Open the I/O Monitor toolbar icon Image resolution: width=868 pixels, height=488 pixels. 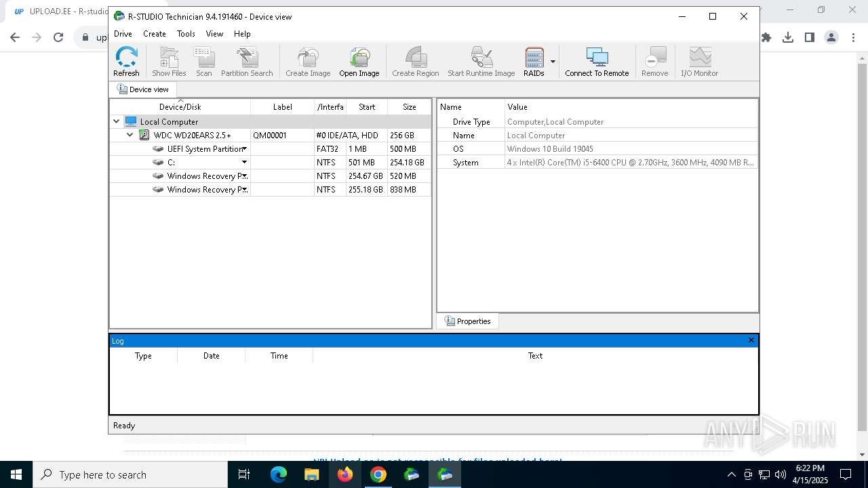coord(699,62)
